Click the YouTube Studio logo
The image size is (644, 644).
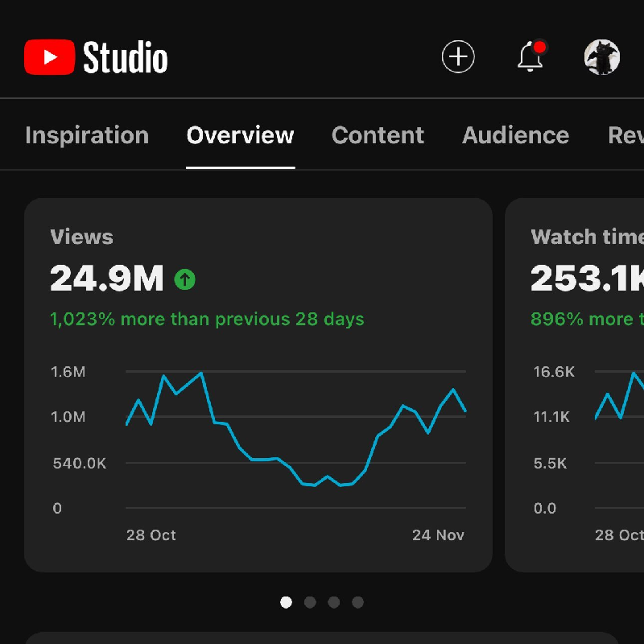click(96, 57)
